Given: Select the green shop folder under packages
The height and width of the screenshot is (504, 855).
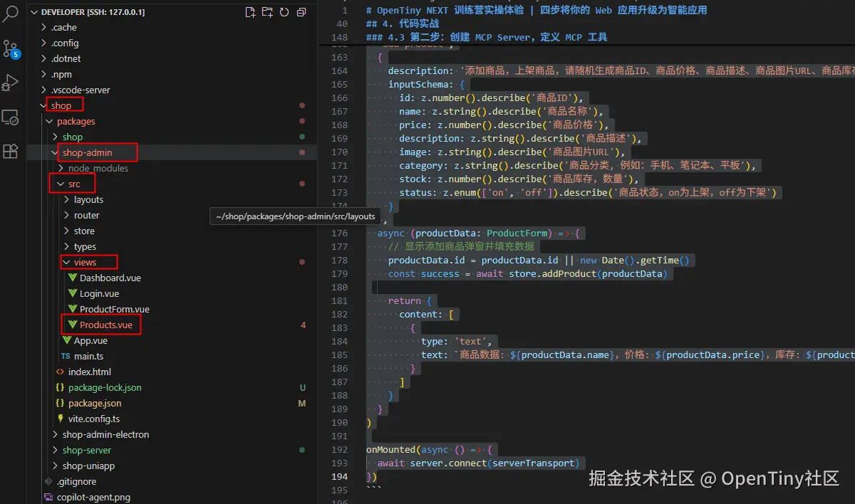Looking at the screenshot, I should (73, 137).
